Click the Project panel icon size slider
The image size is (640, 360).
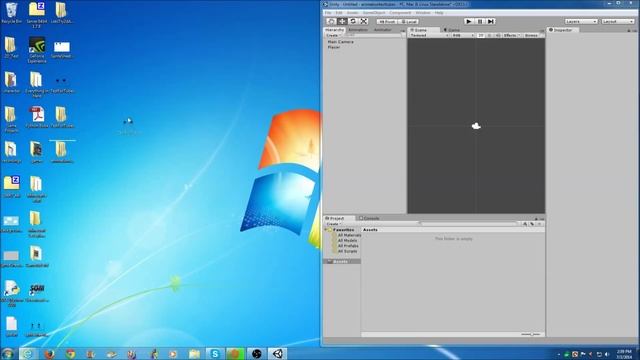[531, 334]
